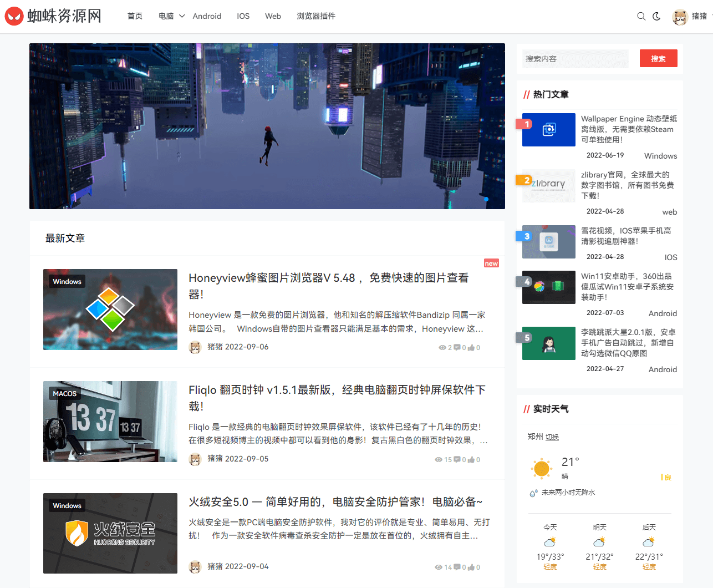Click author avatar on 火绒安全 article

coord(195,567)
